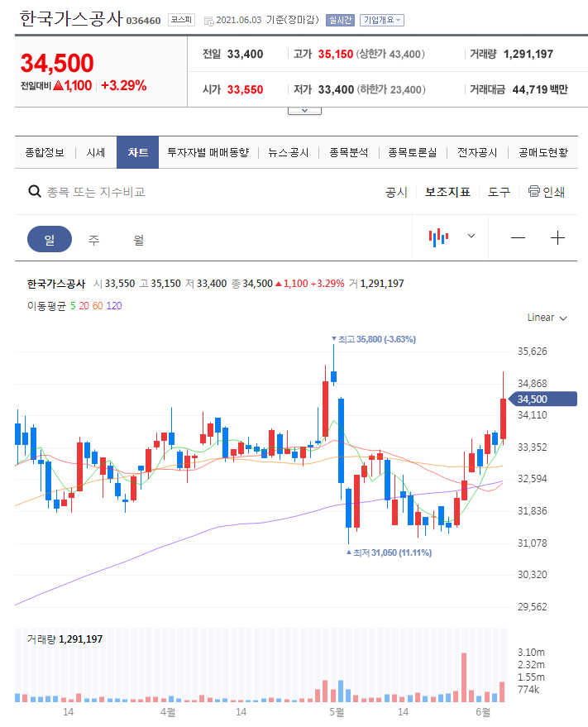Screen dimensions: 588x727
Task: Expand the chart type dropdown arrow
Action: (471, 236)
